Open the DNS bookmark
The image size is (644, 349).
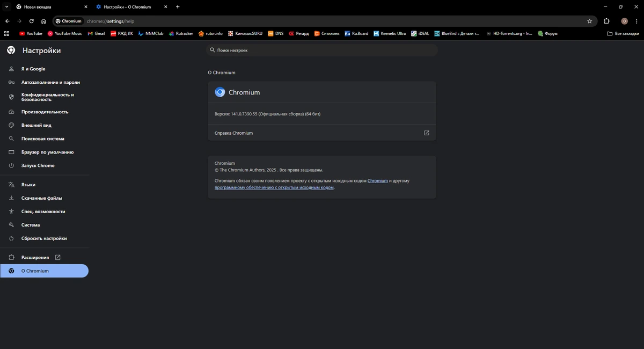click(276, 33)
